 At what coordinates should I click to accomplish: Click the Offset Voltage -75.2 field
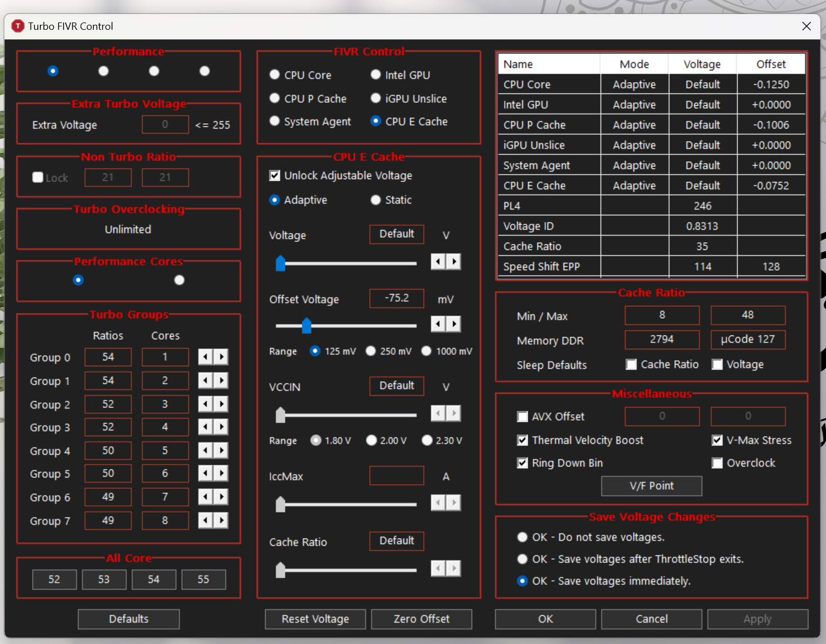(397, 298)
